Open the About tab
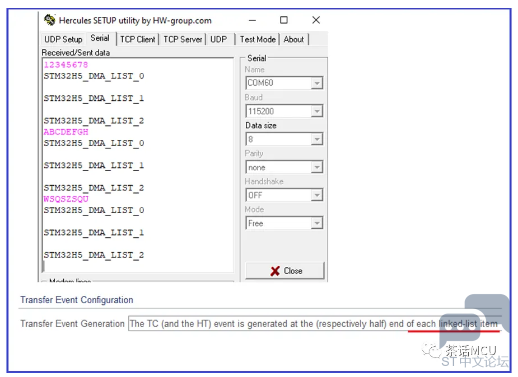 coord(294,39)
